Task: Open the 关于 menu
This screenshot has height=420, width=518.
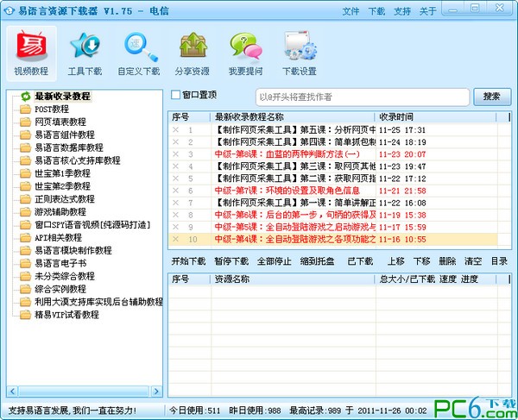Action: (428, 11)
